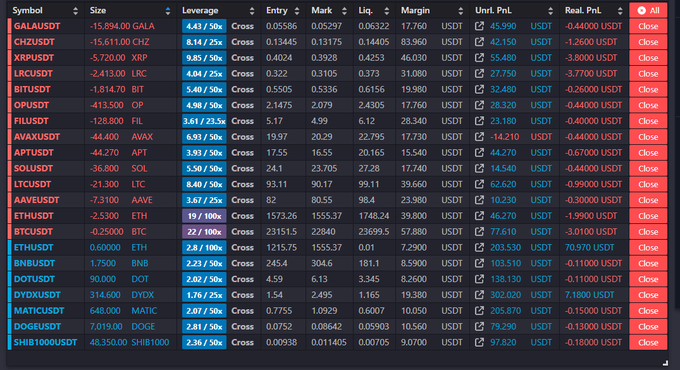Image resolution: width=680 pixels, height=370 pixels.
Task: Close the short ETHUSDT position at 1573.26
Action: (648, 216)
